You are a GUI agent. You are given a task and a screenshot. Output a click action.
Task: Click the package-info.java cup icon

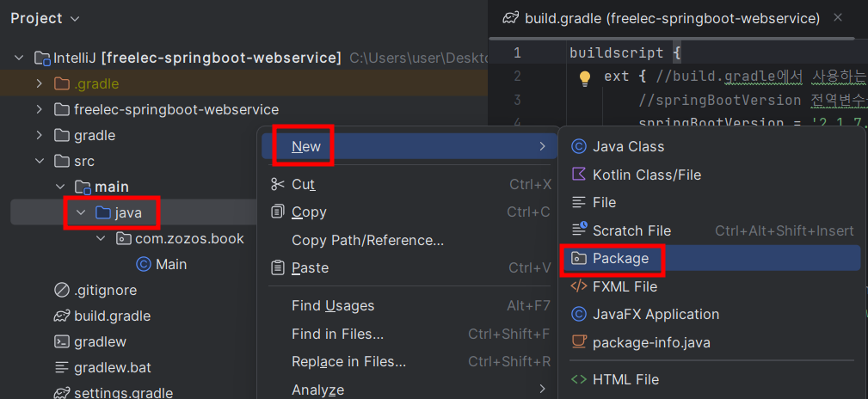[578, 342]
